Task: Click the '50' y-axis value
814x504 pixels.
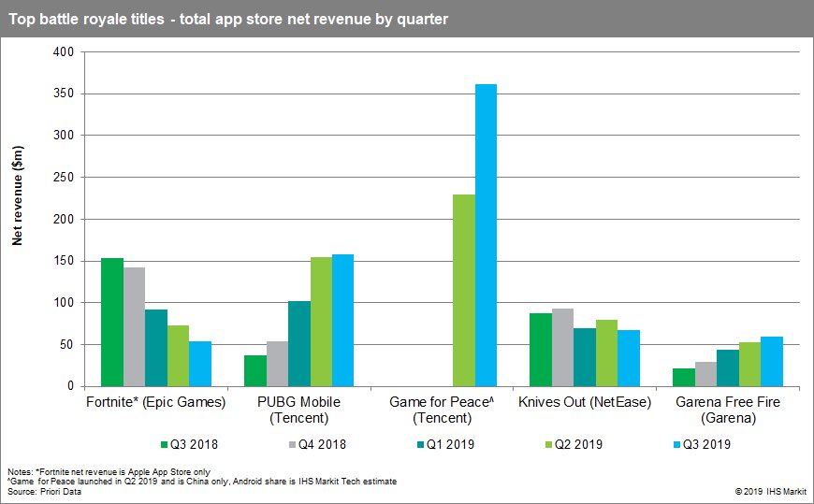Action: [x=67, y=345]
